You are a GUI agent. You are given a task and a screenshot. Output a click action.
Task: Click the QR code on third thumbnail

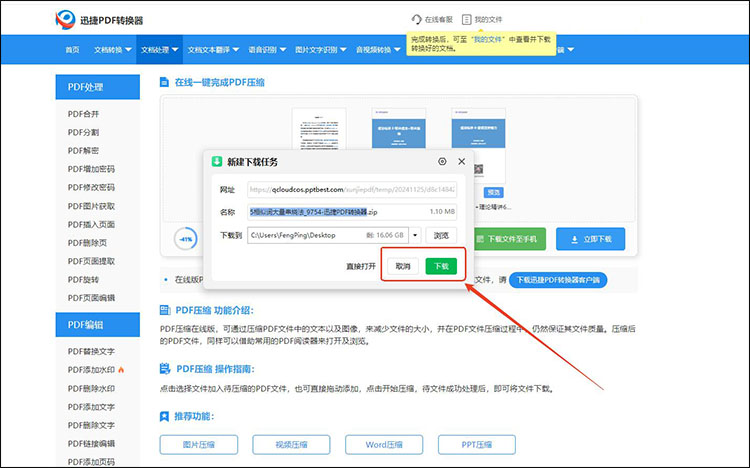coord(478,169)
